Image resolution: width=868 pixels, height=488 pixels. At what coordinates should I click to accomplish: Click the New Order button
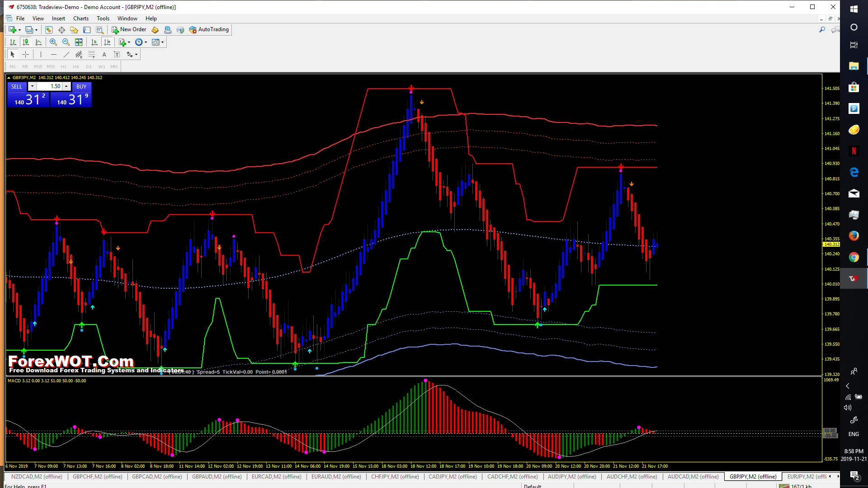(x=129, y=29)
